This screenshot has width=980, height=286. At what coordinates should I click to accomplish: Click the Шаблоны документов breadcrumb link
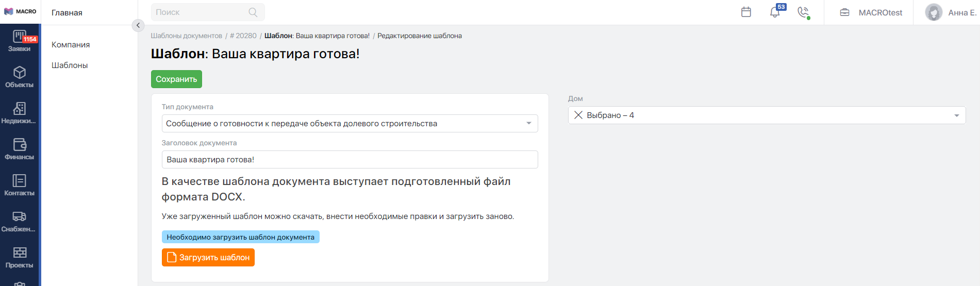coord(187,36)
